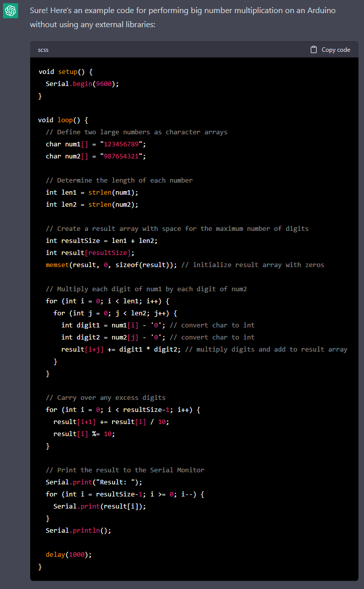Screen dimensions: 364x589
Task: Click the Serial.begin(9600) statement
Action: click(x=82, y=83)
